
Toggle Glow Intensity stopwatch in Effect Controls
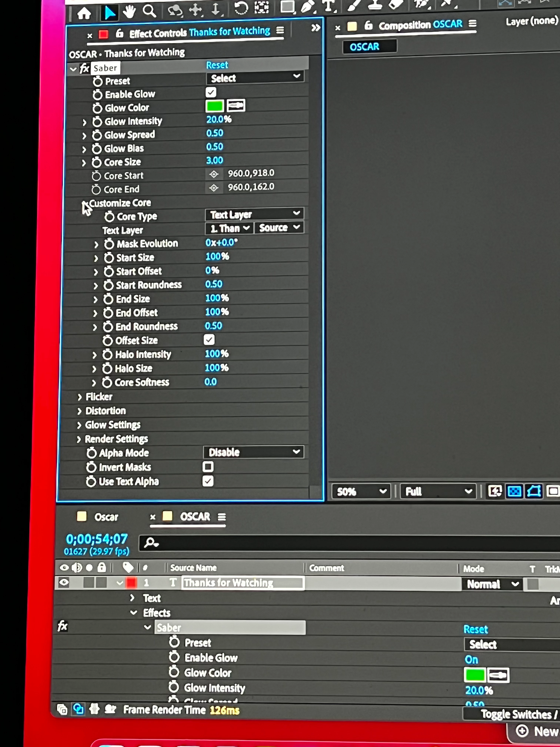point(97,122)
